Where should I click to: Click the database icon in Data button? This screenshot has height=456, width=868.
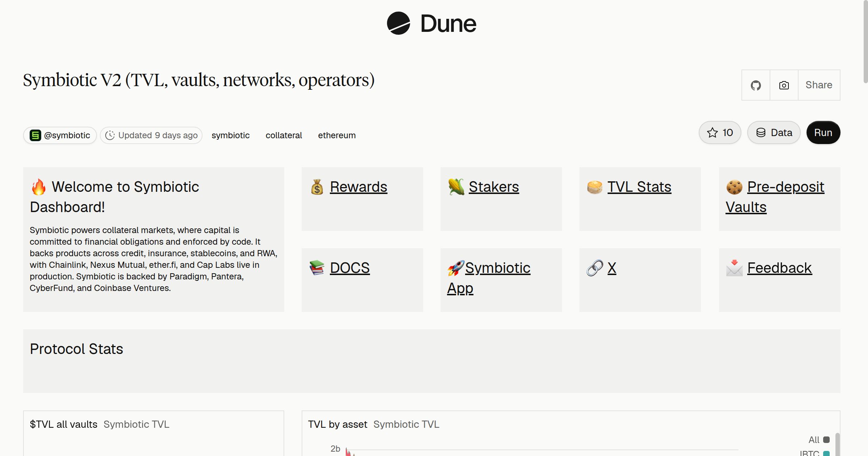(x=761, y=132)
